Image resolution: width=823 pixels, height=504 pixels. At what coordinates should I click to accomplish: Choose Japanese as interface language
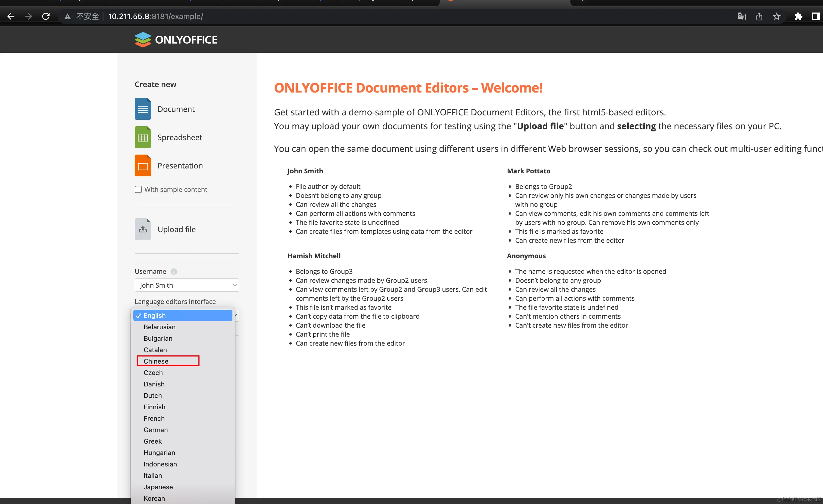(x=158, y=487)
